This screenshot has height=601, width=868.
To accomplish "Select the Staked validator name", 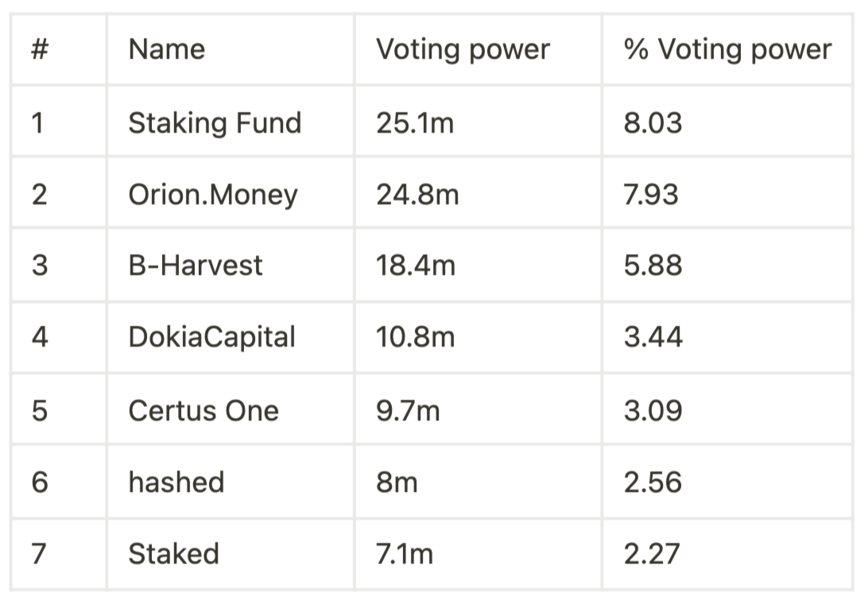I will [x=174, y=553].
